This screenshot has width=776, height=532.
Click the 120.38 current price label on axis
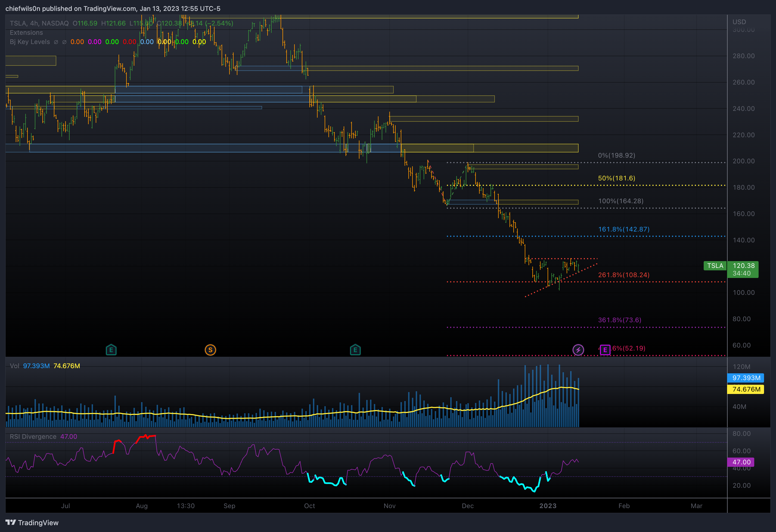click(743, 266)
